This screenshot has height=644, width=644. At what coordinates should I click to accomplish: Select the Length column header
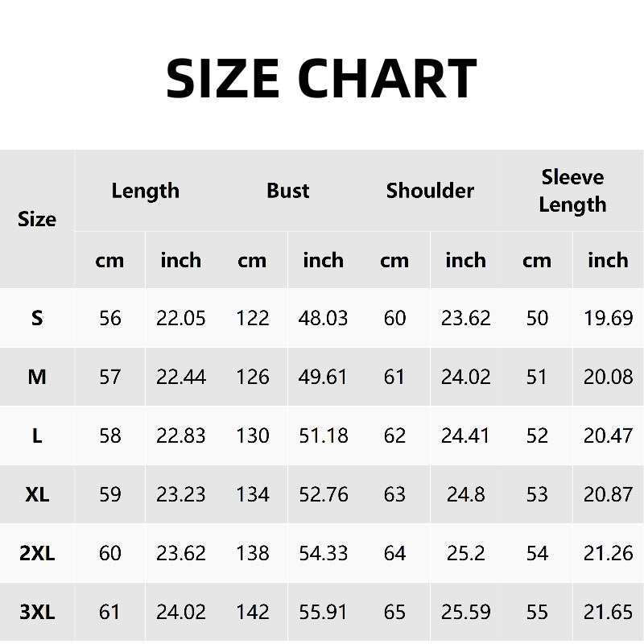point(145,191)
